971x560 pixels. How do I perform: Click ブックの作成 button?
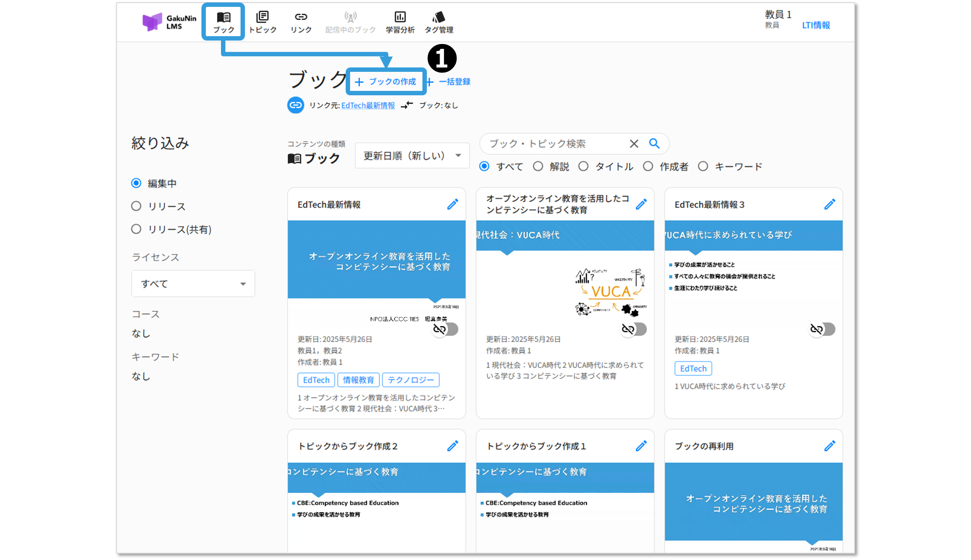click(386, 82)
